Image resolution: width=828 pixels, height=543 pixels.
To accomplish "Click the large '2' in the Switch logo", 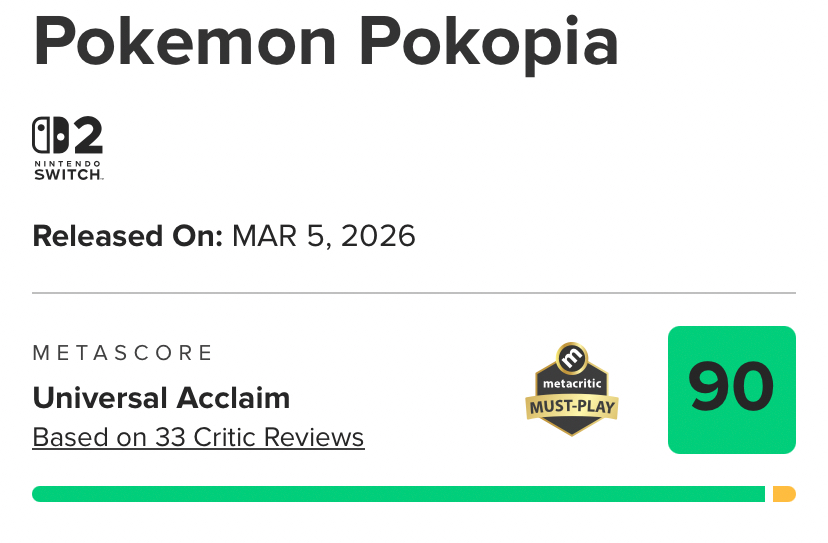I will point(84,135).
